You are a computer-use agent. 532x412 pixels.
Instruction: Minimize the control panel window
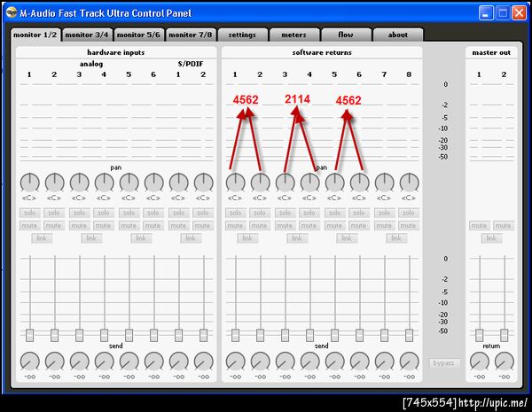click(x=486, y=13)
